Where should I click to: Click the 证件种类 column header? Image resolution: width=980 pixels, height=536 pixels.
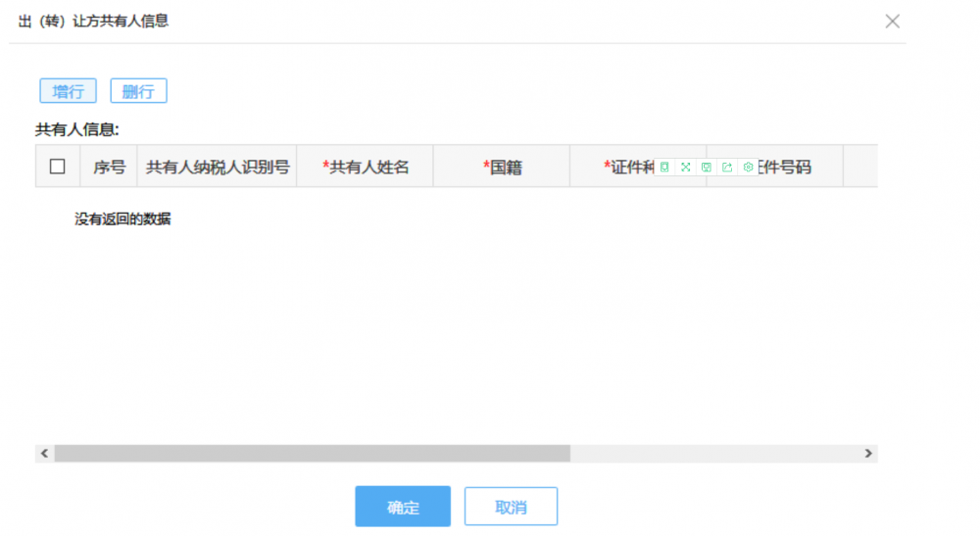click(x=627, y=167)
